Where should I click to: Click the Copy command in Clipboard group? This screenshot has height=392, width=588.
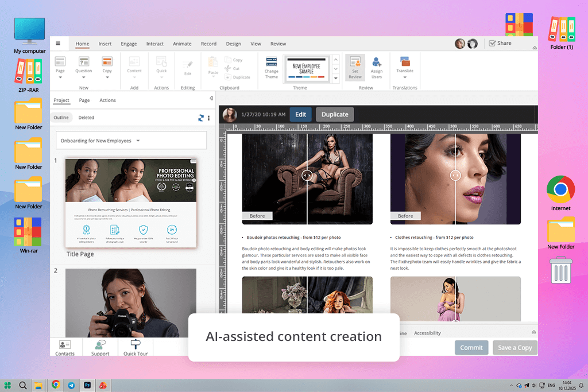234,60
